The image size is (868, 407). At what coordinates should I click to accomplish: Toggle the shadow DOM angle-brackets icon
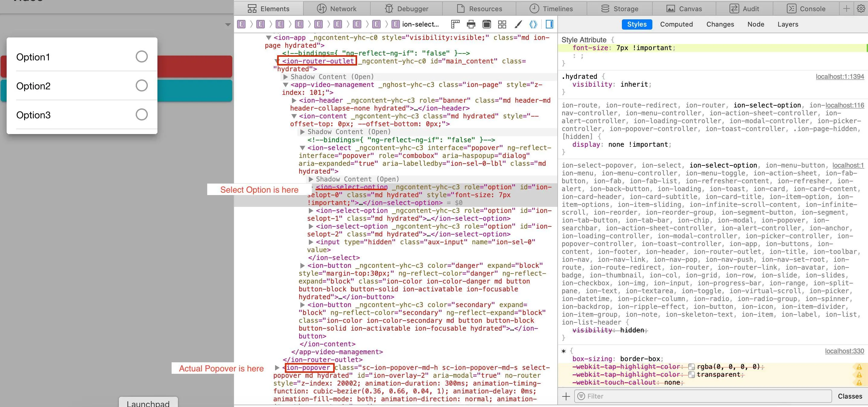[533, 24]
